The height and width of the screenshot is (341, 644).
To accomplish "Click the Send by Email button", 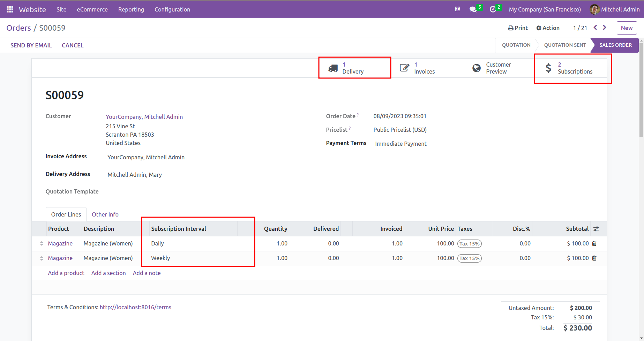I will click(x=31, y=45).
